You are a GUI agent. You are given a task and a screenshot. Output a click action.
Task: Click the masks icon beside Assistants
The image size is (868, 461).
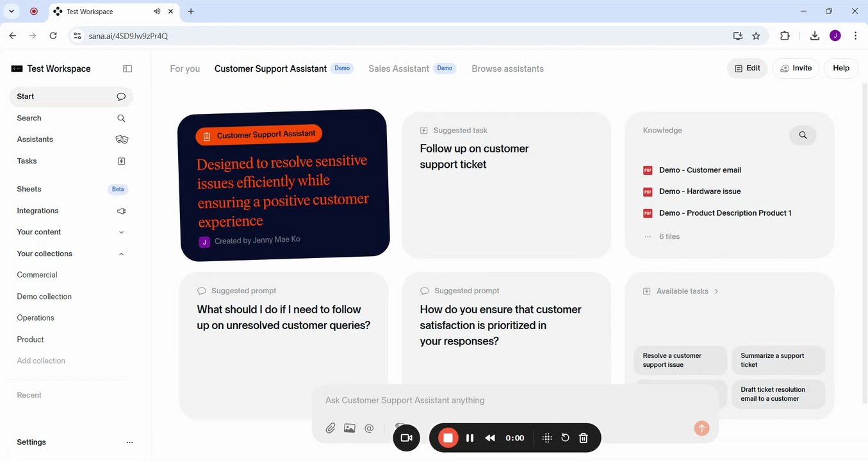pyautogui.click(x=122, y=140)
